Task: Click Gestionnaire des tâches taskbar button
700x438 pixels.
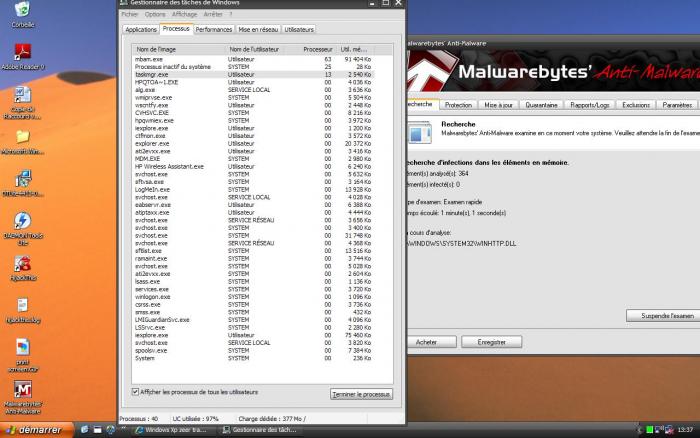Action: pos(262,430)
